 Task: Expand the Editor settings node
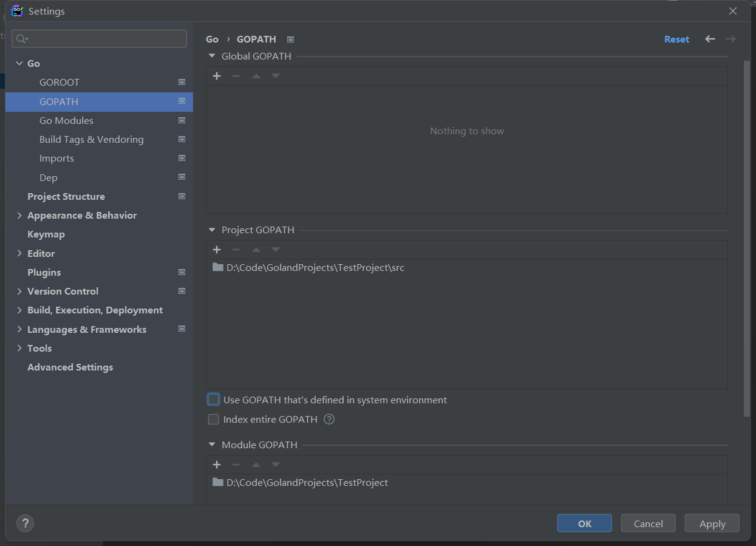tap(19, 253)
